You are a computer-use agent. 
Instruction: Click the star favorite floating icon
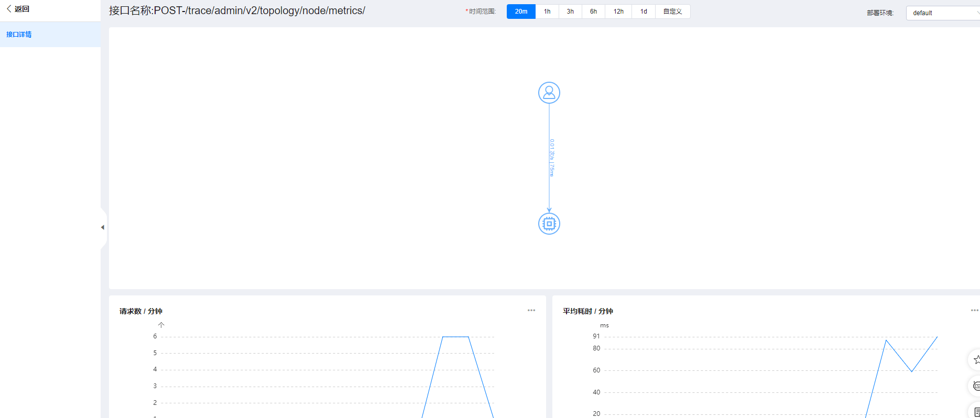[976, 360]
